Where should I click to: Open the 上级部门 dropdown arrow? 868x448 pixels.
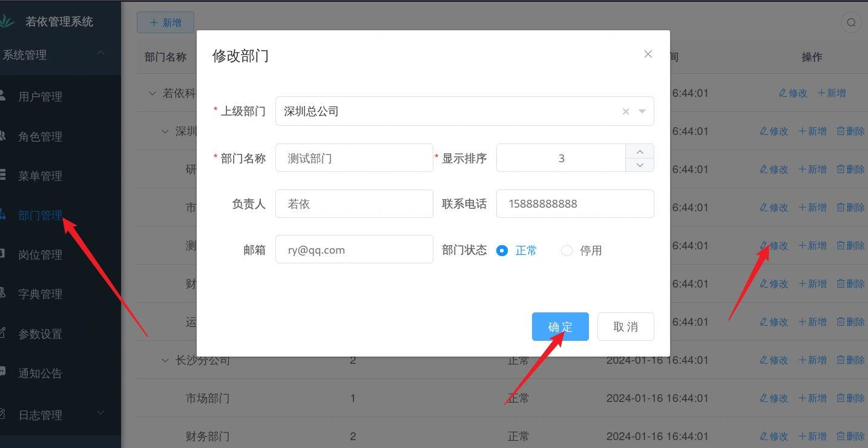coord(642,111)
